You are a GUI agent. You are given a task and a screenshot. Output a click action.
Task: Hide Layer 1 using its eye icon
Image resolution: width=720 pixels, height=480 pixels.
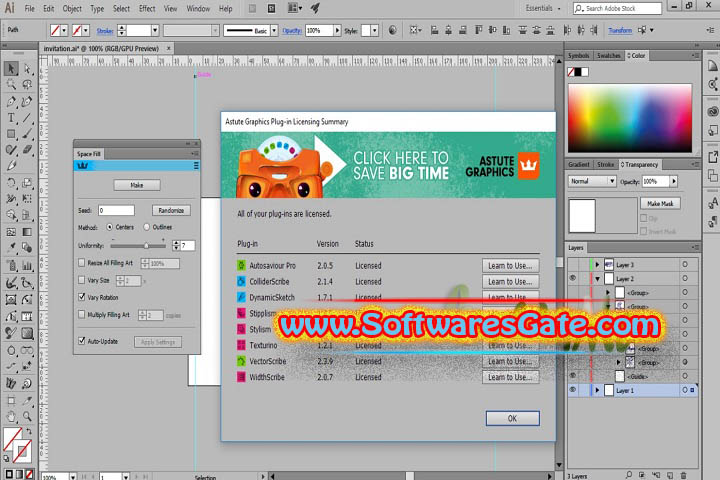pos(573,390)
